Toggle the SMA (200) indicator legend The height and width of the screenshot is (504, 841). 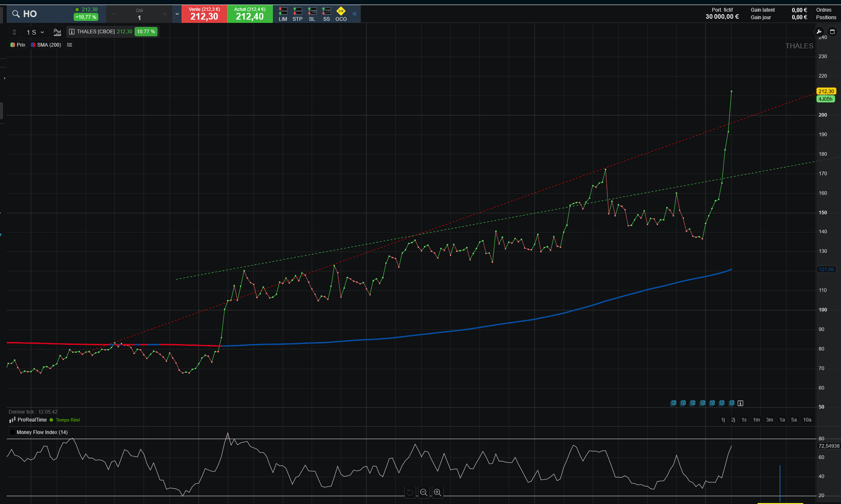click(x=46, y=45)
